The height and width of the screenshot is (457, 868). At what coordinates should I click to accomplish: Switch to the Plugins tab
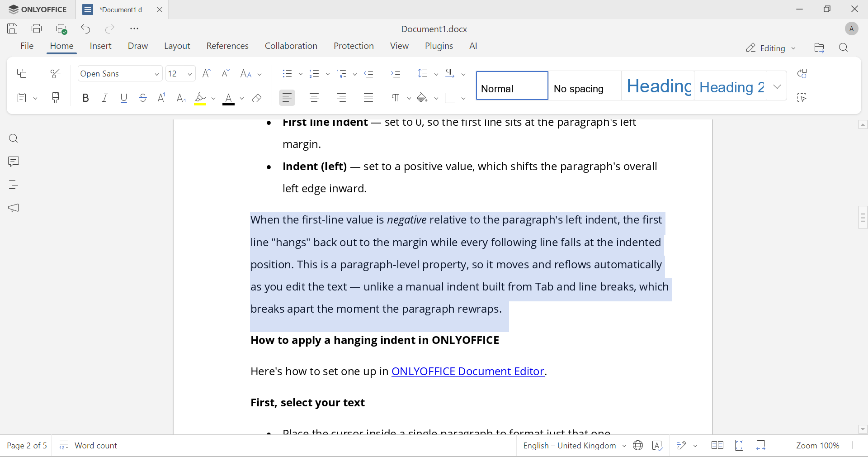pyautogui.click(x=439, y=46)
